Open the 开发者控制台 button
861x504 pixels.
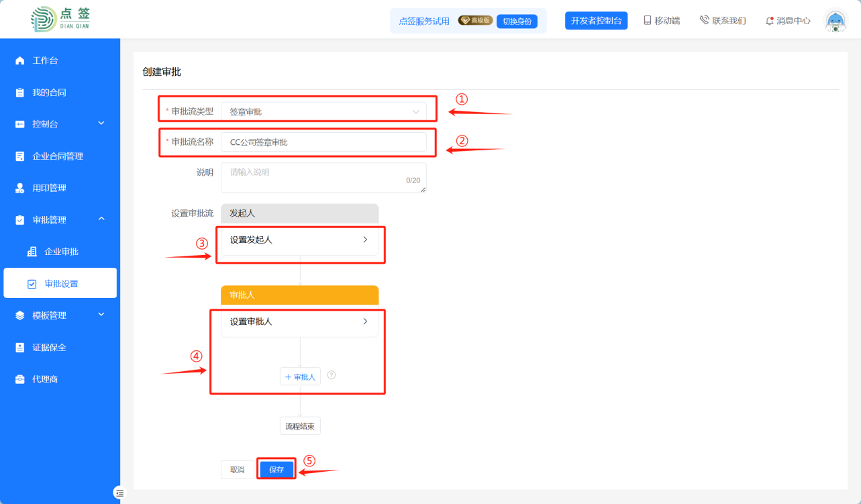pyautogui.click(x=596, y=21)
